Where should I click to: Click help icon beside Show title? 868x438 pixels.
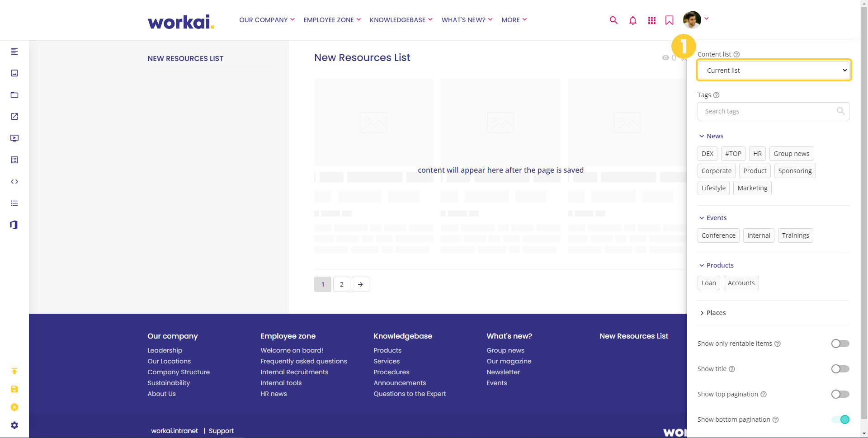point(732,369)
